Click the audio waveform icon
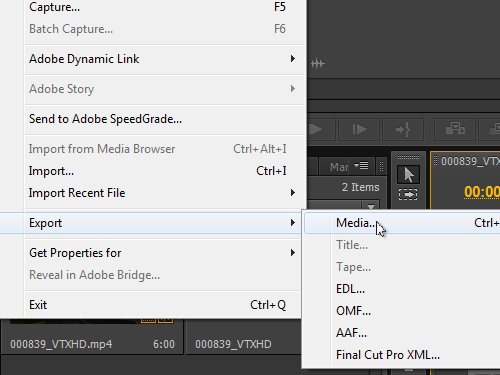Screen dimensions: 500x375 click(x=318, y=63)
